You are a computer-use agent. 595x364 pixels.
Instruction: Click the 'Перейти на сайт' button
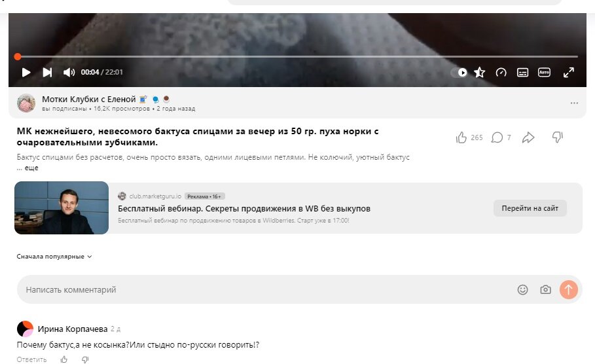click(530, 208)
